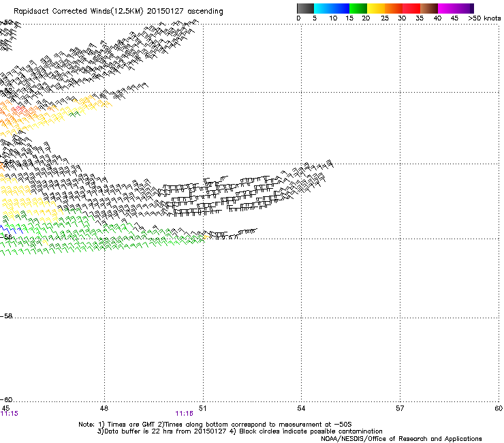Click the latitude axis label "-56"
Screen dimensions: 504x443
(x=6, y=236)
